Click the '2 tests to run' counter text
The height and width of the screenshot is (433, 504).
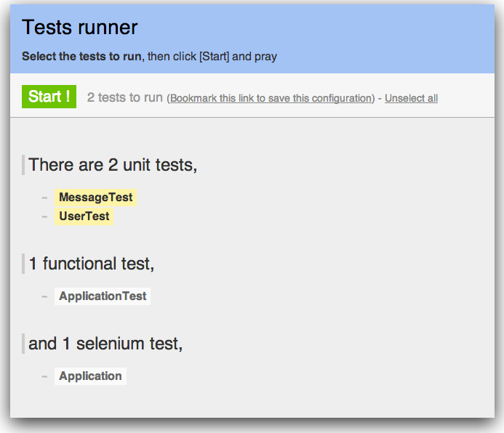pos(124,97)
